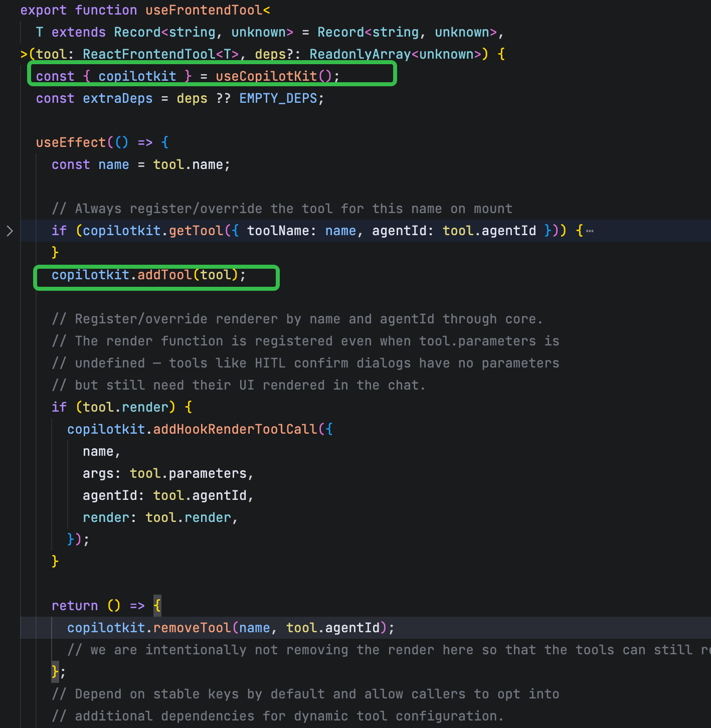711x728 pixels.
Task: Expand the folded copilotkit.getTool if block
Action: [10, 231]
